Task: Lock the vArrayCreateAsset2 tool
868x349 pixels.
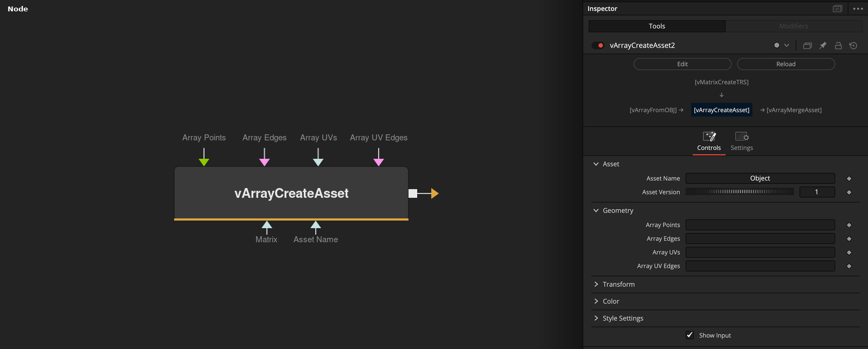Action: point(838,46)
